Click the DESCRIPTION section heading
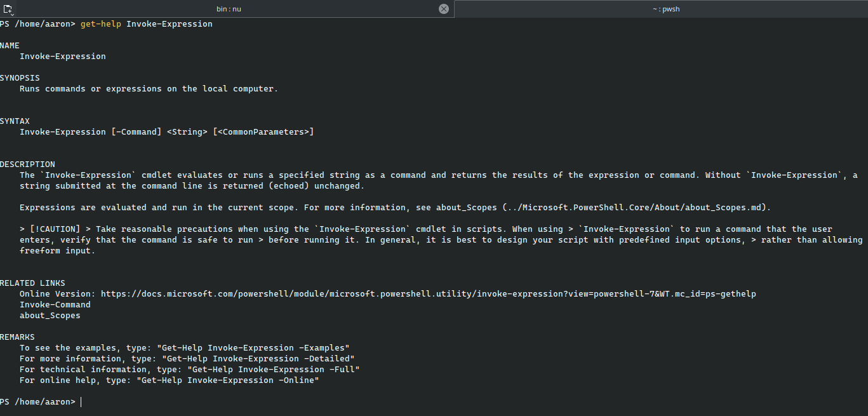Screen dimensions: 868x416 [27, 164]
